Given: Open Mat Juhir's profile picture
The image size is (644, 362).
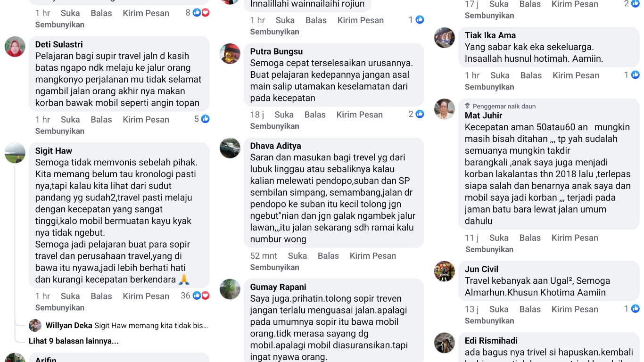Looking at the screenshot, I should (445, 109).
